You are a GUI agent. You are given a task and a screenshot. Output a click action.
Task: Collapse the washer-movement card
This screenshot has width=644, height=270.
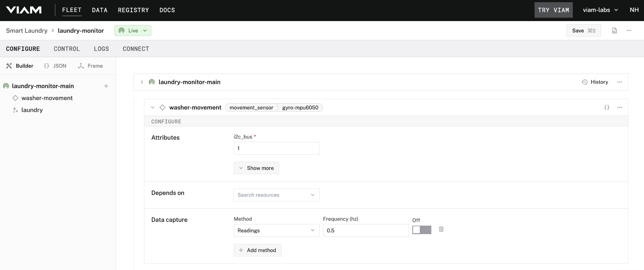pos(153,107)
